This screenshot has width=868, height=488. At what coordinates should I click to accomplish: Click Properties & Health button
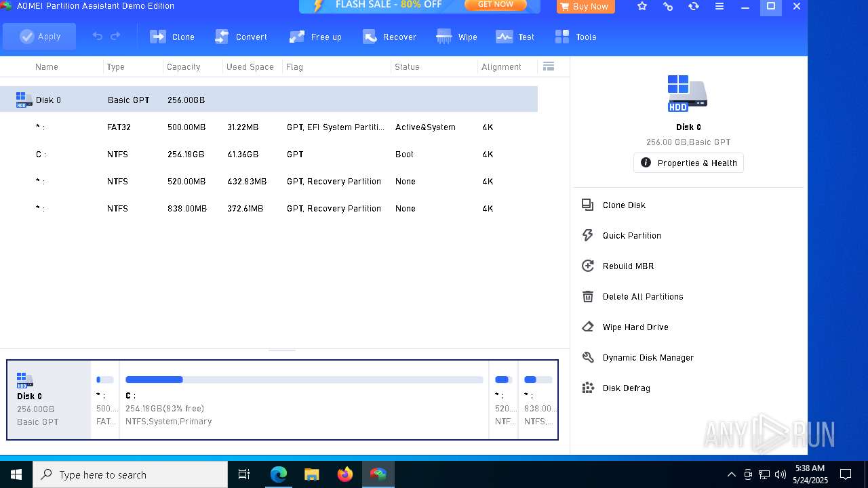point(688,163)
